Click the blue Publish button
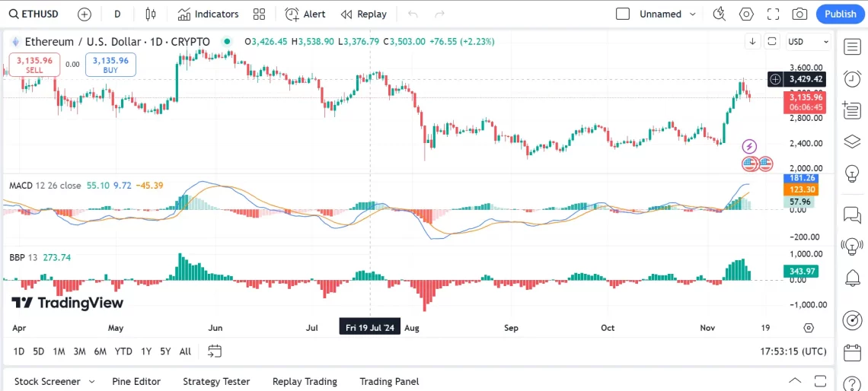Viewport: 868px width, 391px height. (840, 14)
